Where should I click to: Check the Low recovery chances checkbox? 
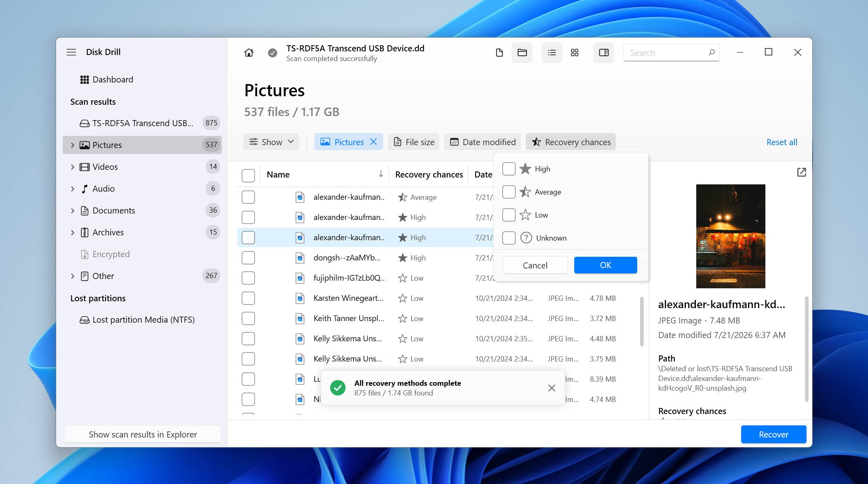[509, 215]
